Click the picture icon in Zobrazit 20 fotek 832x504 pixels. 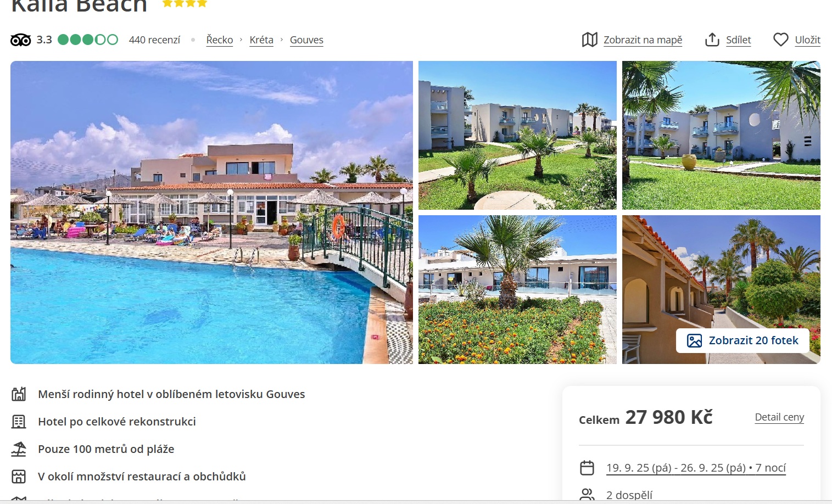(694, 340)
